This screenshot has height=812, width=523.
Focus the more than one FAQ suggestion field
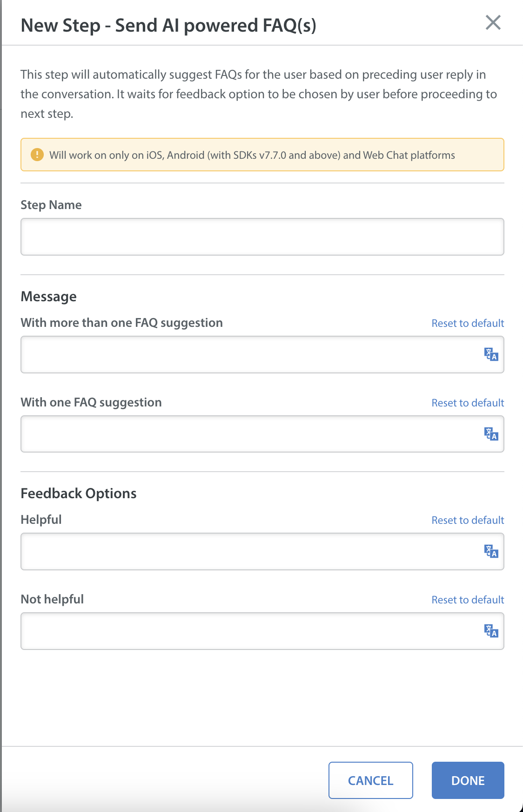[x=262, y=354]
